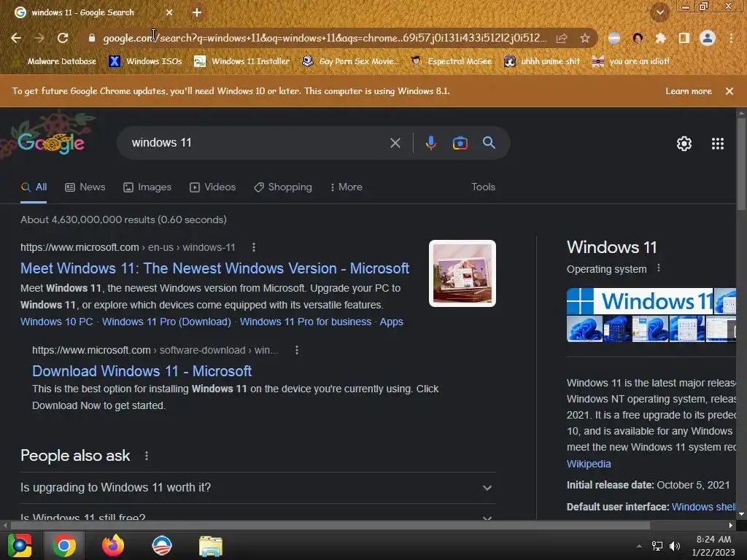This screenshot has height=560, width=747.
Task: Open Meet Windows 11 Microsoft result
Action: tap(215, 268)
